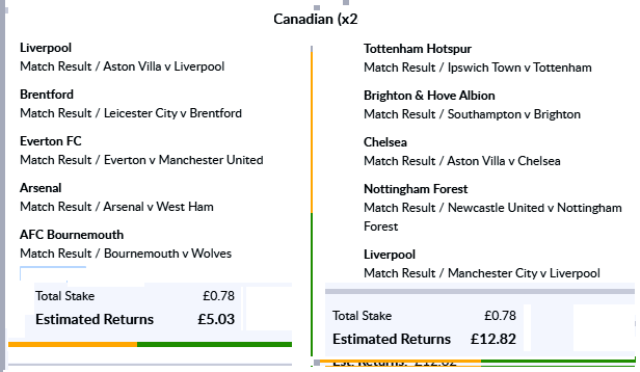Viewport: 640px width, 372px height.
Task: Open the AFC Bournemouth selection
Action: 72,235
